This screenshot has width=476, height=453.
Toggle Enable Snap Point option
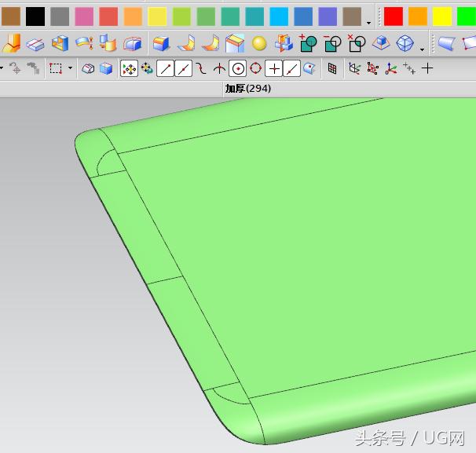click(x=129, y=68)
